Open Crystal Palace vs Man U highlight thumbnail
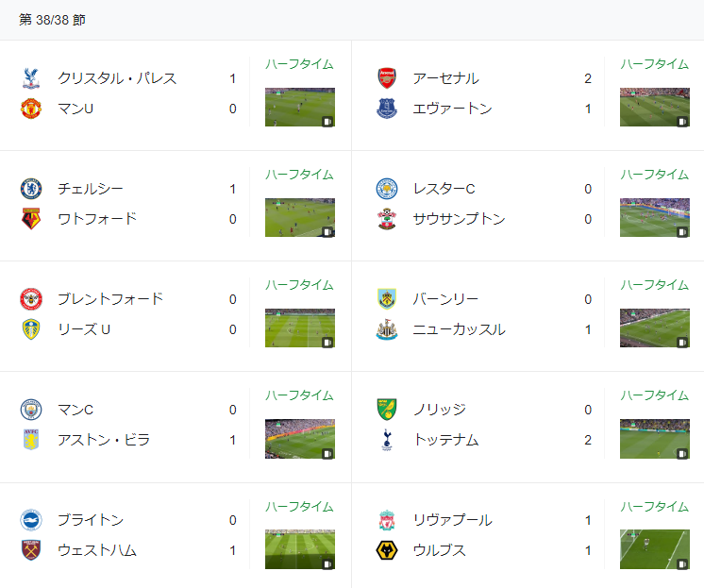This screenshot has height=588, width=704. 299,108
